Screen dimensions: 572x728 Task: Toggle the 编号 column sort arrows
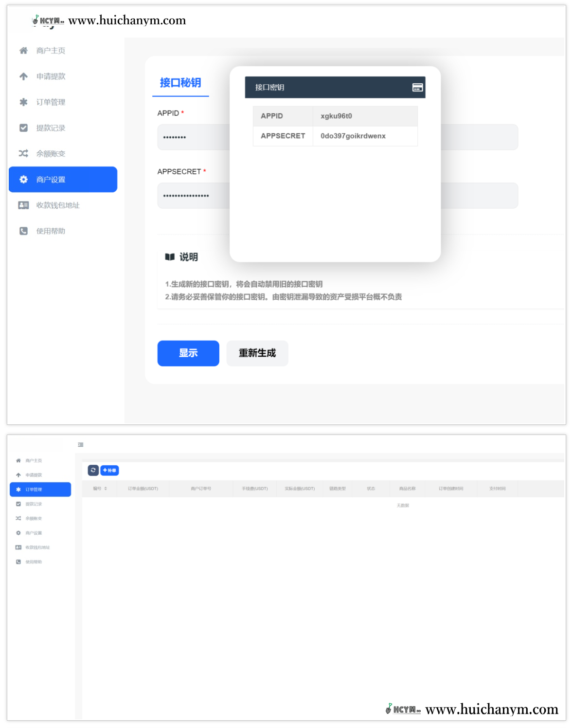[106, 489]
